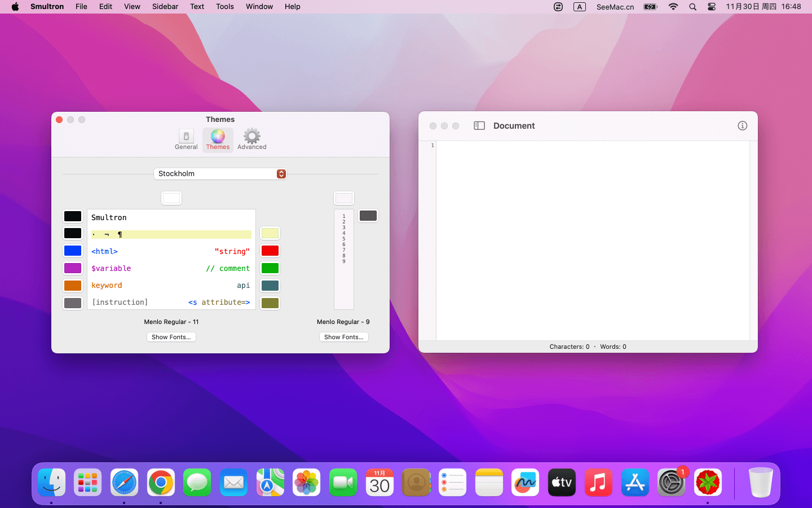Toggle the sidebar in Document window
This screenshot has height=508, width=812.
coord(479,126)
